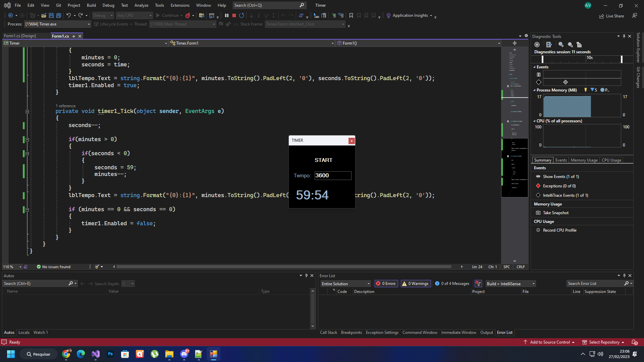This screenshot has height=362, width=644.
Task: Toggle the 0 Warnings filter
Action: 416,284
